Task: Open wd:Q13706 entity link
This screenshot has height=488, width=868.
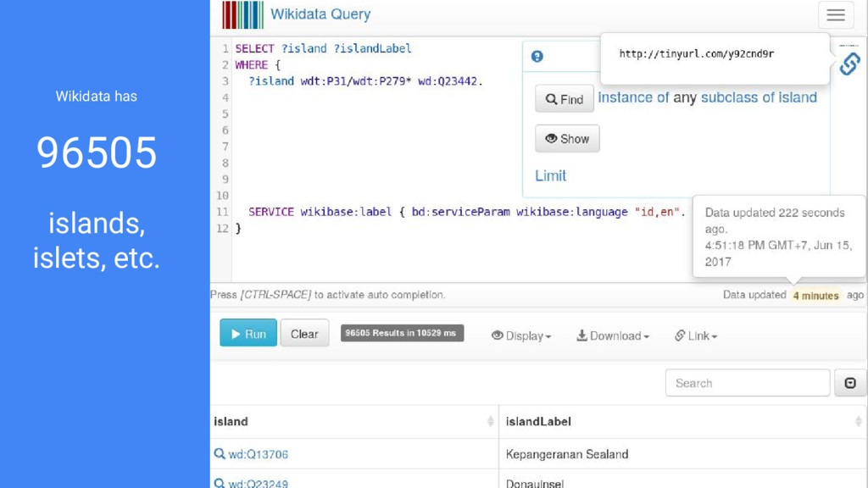Action: click(258, 454)
